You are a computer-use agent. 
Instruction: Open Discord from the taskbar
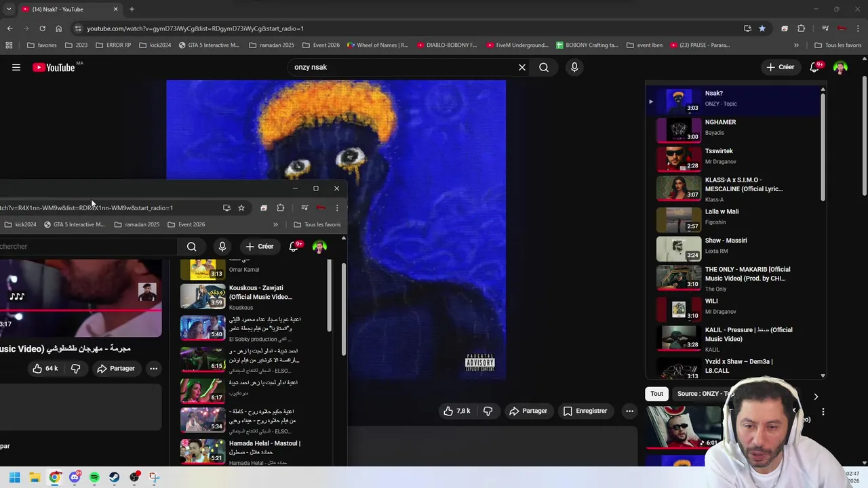click(75, 477)
